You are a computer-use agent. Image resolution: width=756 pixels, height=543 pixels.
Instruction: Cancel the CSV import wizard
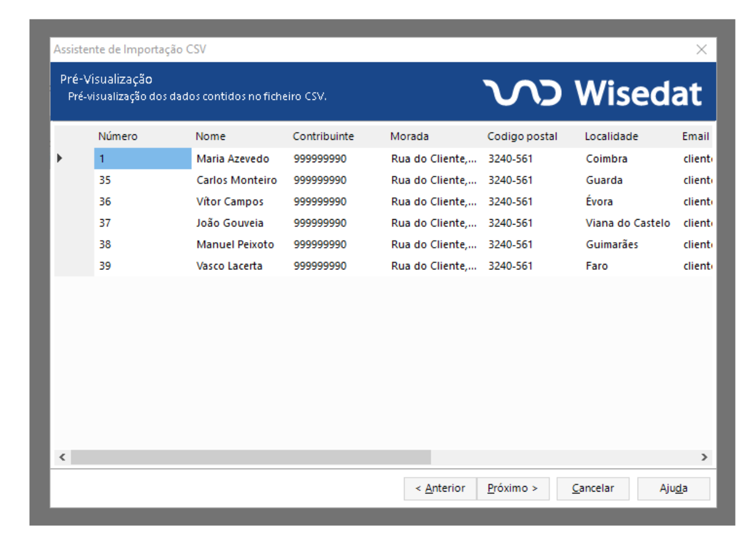(x=593, y=489)
